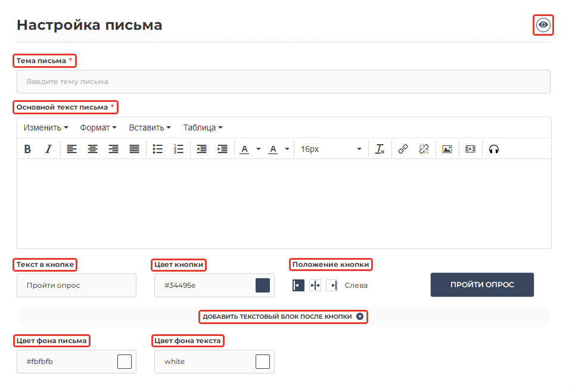Click the plus icon after ДОБАВИТЬ ТЕКСТОВЫЙ БЛОК
The image size is (569, 392).
tap(360, 316)
